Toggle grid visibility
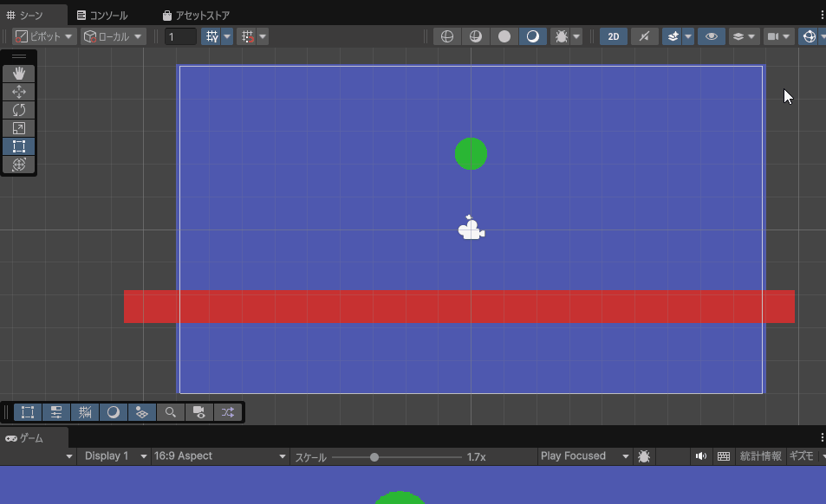This screenshot has width=826, height=504. click(x=211, y=36)
